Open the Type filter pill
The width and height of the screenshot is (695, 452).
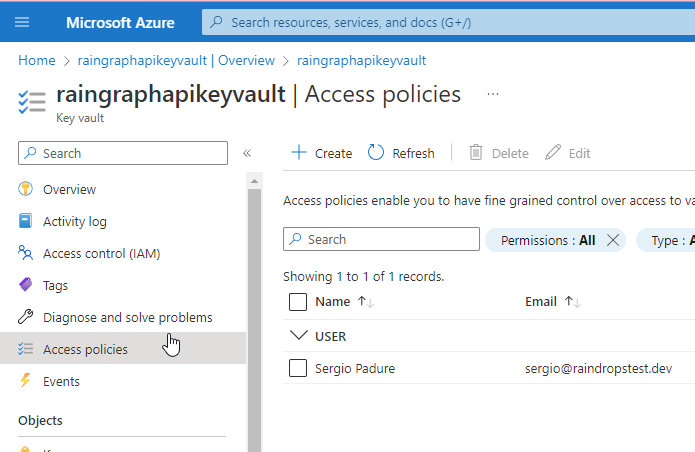tap(668, 240)
